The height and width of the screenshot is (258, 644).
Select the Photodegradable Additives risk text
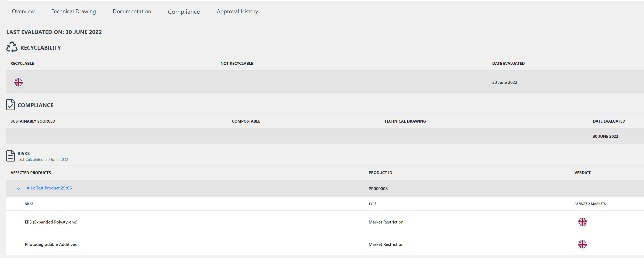[51, 244]
